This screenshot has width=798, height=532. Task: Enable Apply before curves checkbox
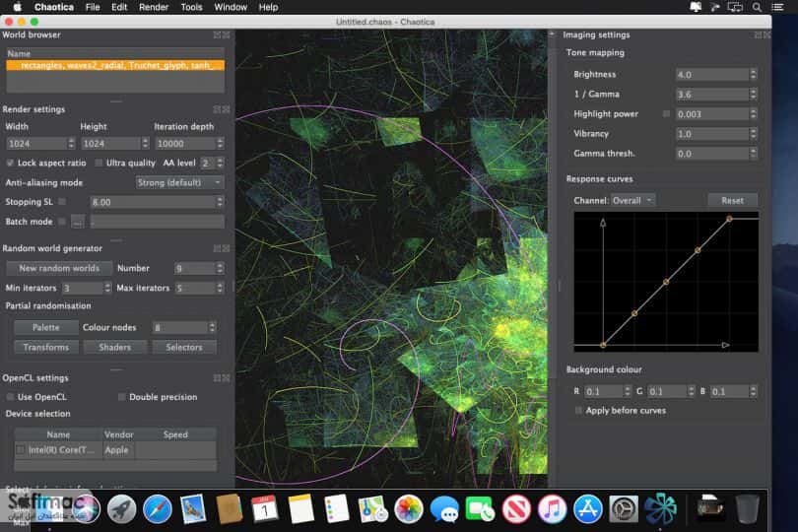tap(578, 410)
